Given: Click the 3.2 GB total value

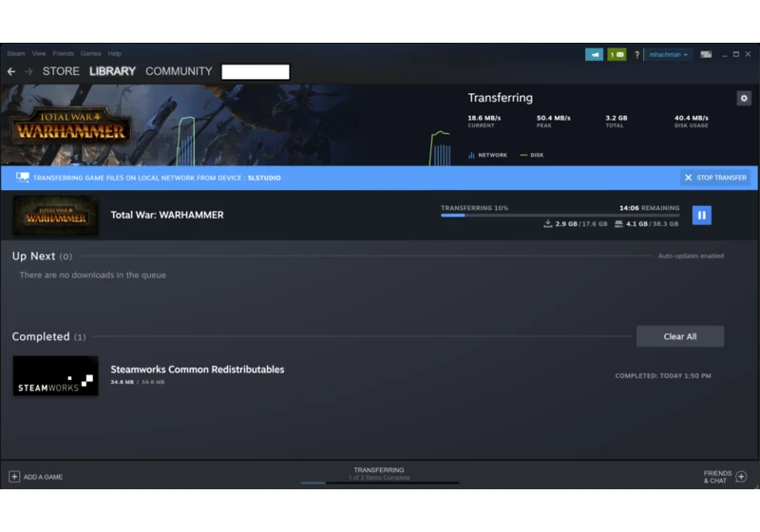Looking at the screenshot, I should [616, 118].
